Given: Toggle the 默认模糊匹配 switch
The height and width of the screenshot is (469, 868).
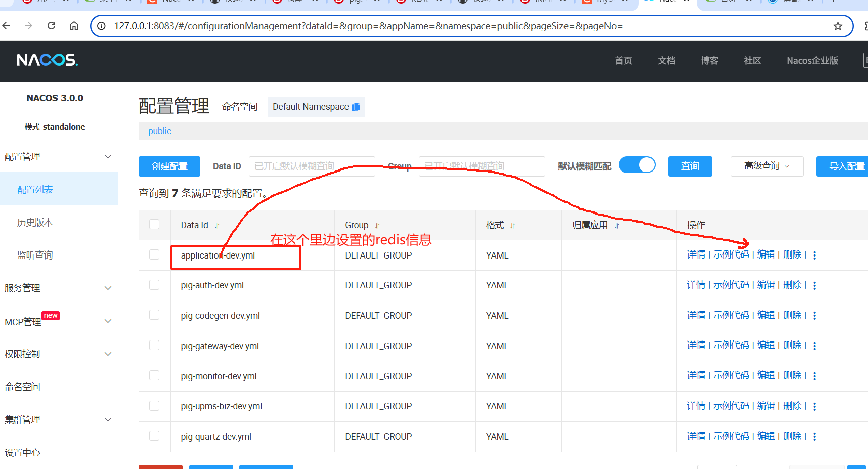Looking at the screenshot, I should coord(637,165).
